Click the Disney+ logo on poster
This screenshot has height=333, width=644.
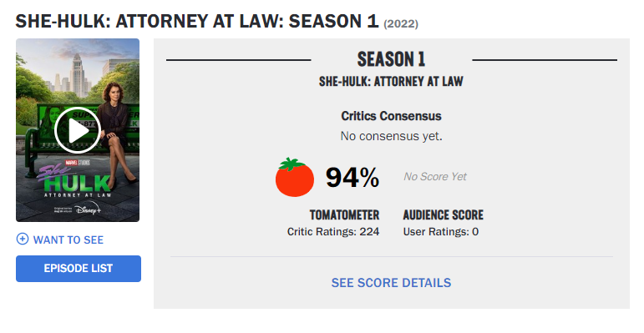coord(88,209)
